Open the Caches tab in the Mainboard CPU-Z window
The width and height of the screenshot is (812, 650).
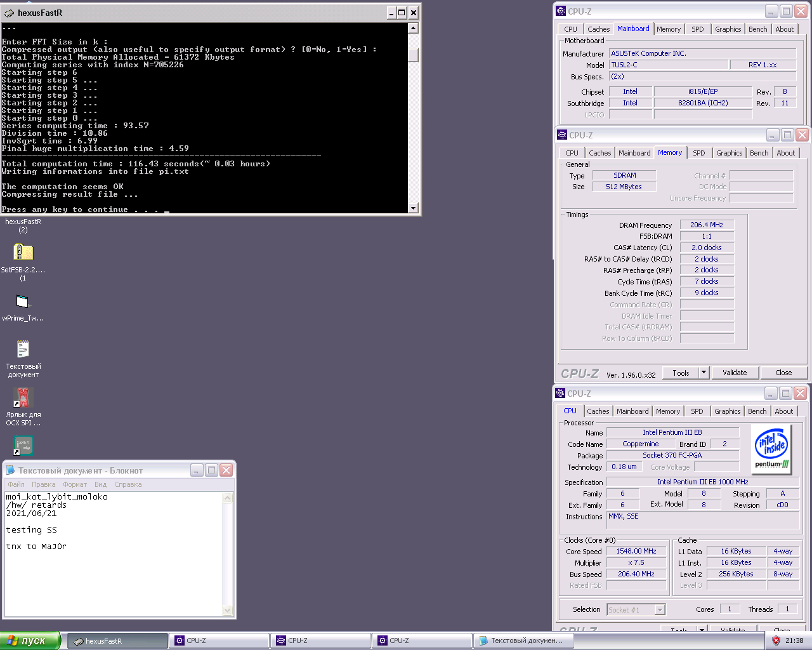pos(598,29)
